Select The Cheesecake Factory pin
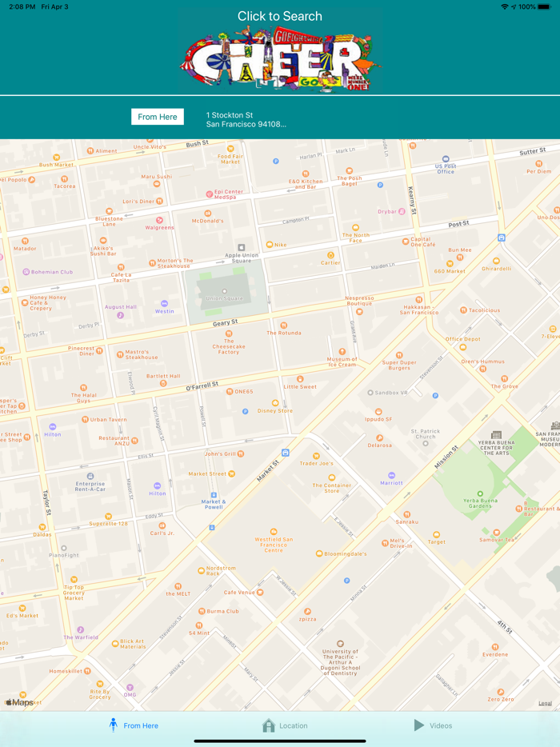The height and width of the screenshot is (747, 560). click(229, 334)
